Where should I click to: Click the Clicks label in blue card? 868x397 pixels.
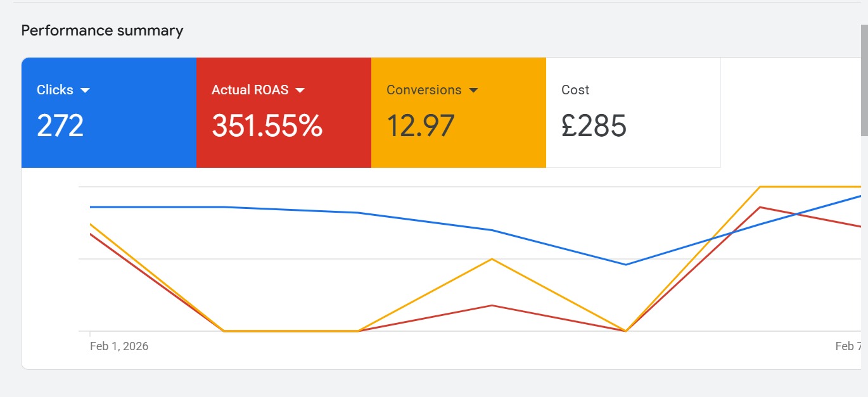(55, 90)
